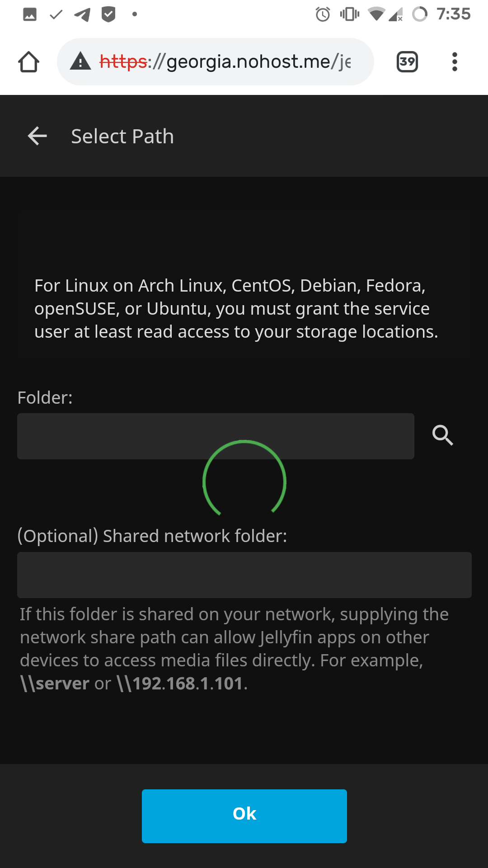
Task: Click the folder search magnifier icon
Action: 442,435
